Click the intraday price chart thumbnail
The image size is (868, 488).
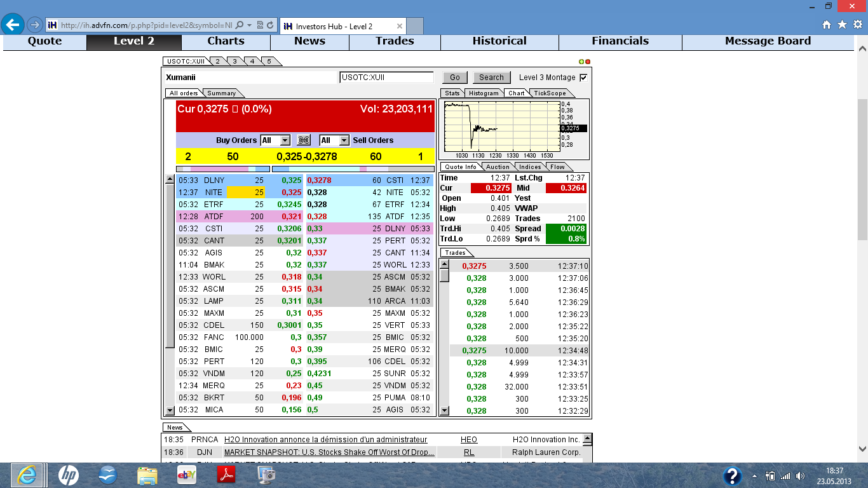[x=501, y=126]
